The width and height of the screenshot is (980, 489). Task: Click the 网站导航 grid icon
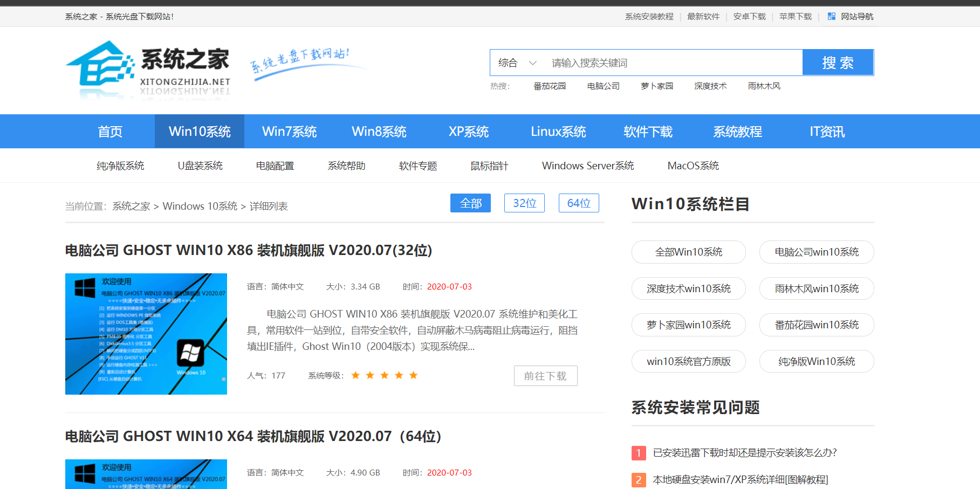pyautogui.click(x=831, y=17)
